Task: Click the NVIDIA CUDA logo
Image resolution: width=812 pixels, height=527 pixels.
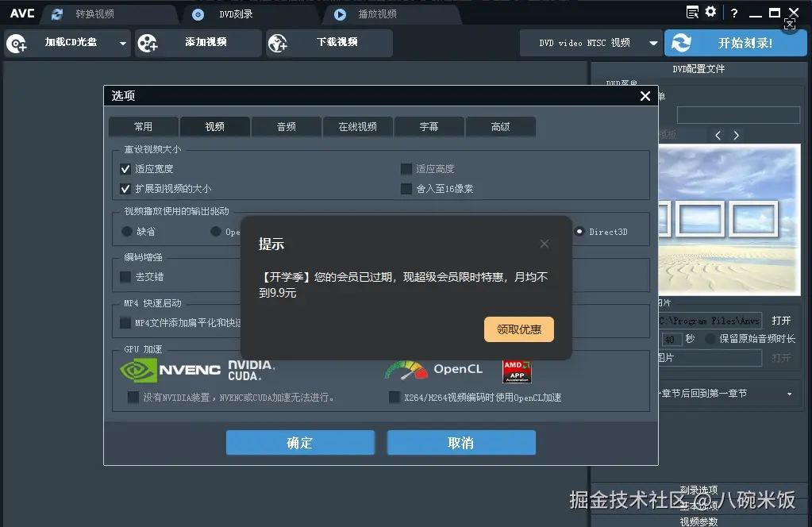Action: click(252, 371)
